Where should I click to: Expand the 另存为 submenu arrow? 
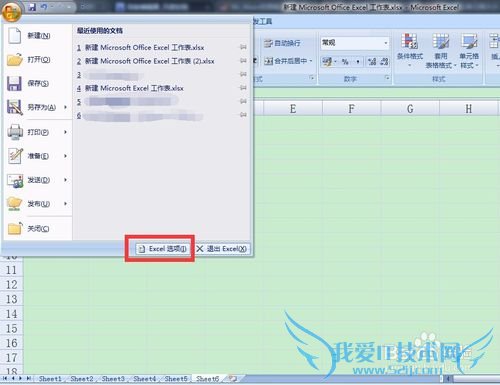click(x=66, y=107)
